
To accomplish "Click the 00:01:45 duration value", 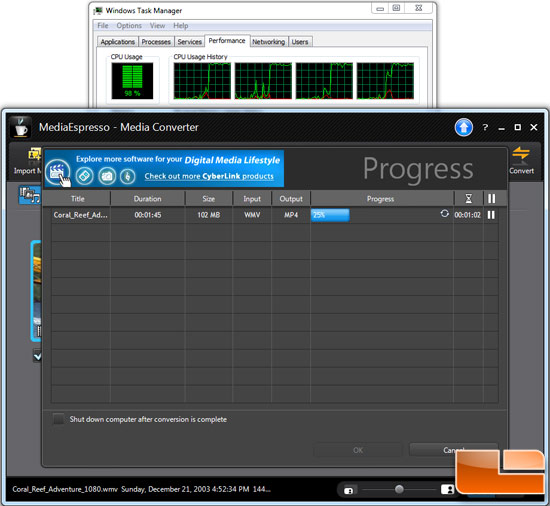I will [148, 215].
